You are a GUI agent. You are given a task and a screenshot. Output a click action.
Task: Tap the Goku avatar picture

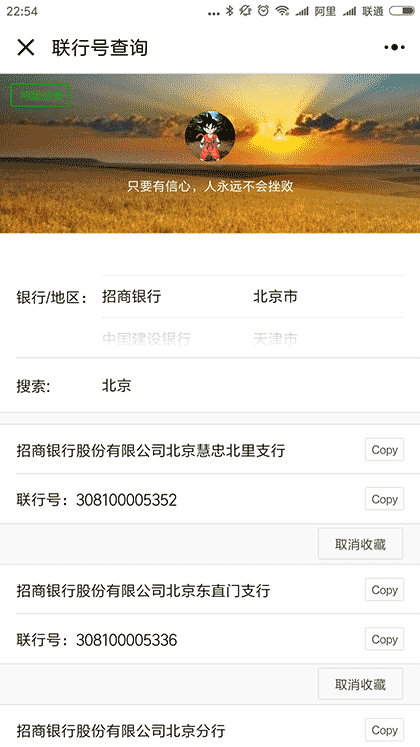point(210,137)
